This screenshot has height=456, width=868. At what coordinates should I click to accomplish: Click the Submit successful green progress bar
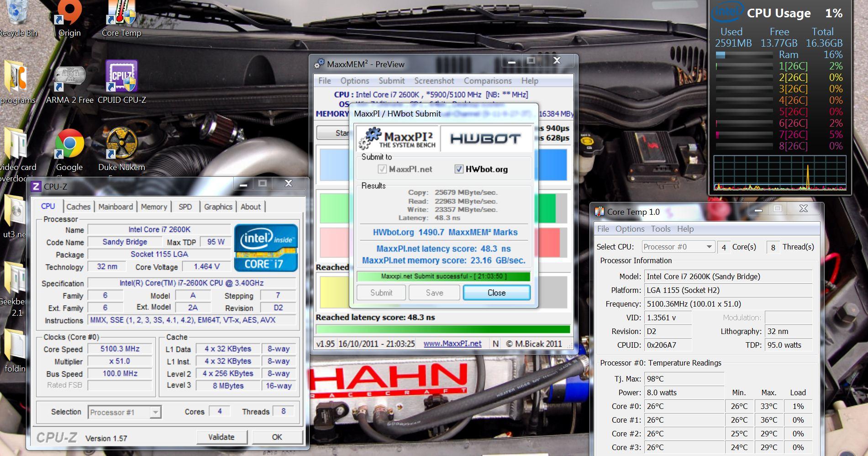443,276
